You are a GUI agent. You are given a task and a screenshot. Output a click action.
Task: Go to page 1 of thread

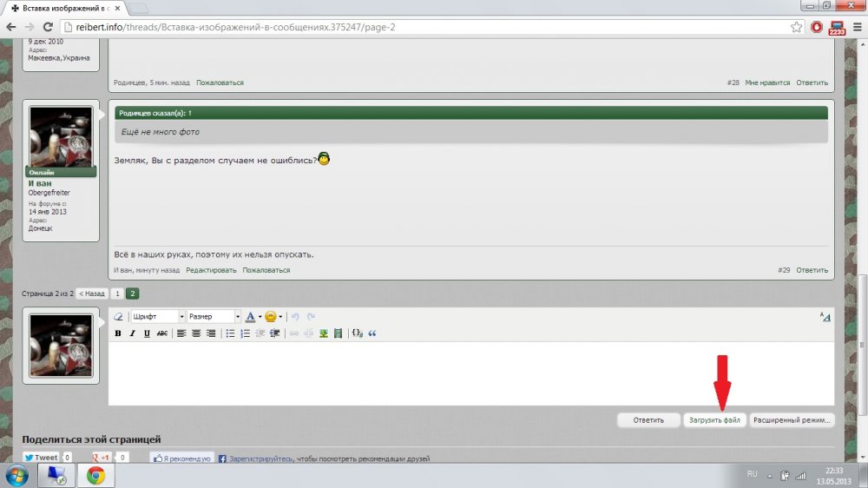[117, 293]
